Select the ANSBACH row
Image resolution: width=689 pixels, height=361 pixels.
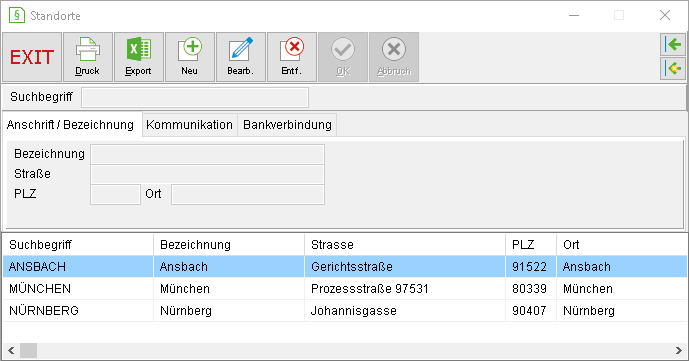[x=345, y=267]
